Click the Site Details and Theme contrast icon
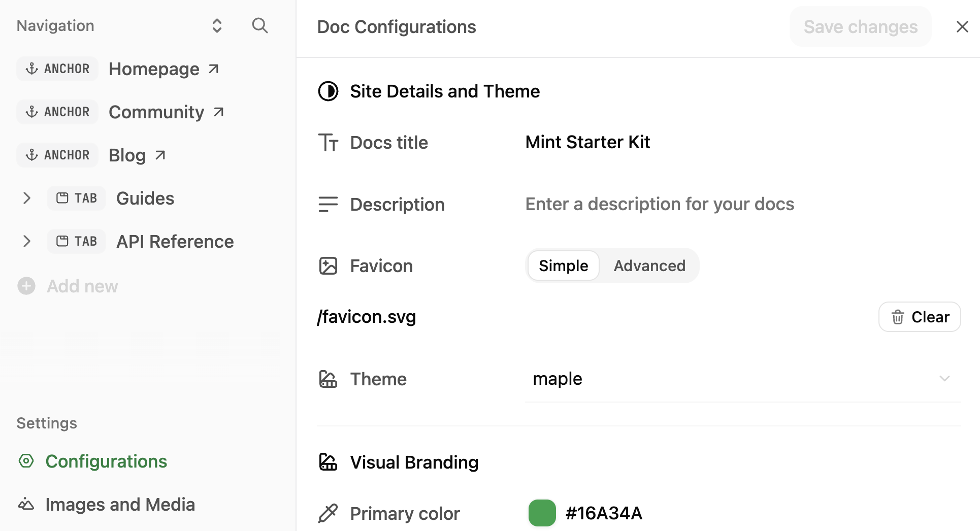This screenshot has height=531, width=980. 328,91
